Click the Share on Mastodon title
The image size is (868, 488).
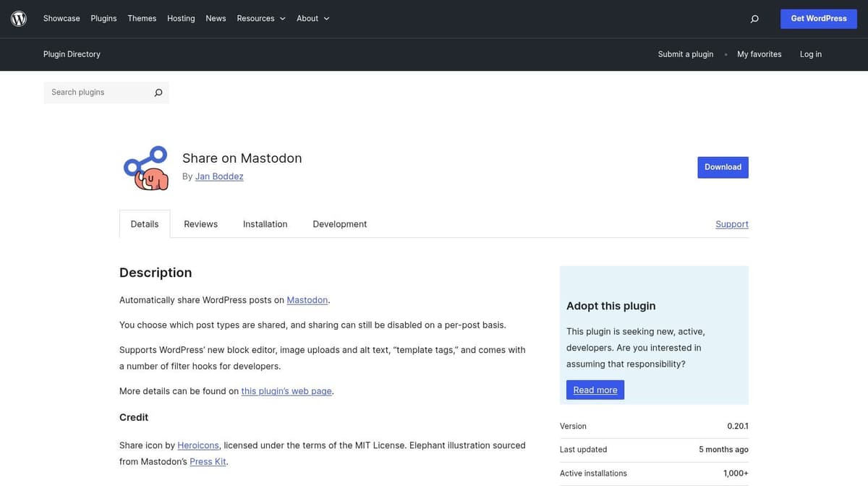[x=242, y=158]
